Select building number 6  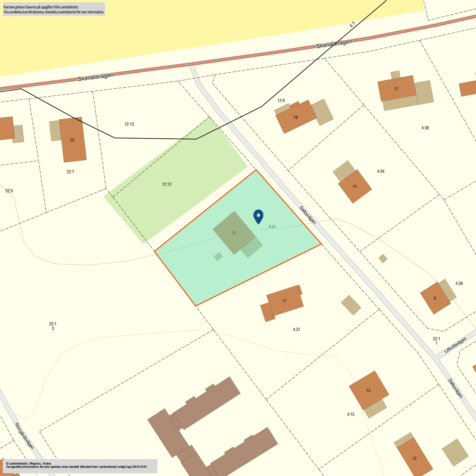click(x=435, y=298)
